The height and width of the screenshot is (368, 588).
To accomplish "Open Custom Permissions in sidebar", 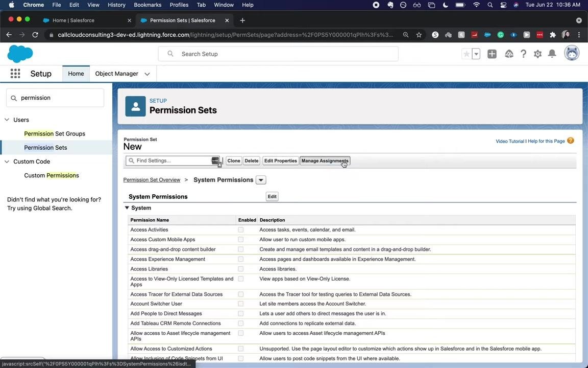I will tap(52, 175).
